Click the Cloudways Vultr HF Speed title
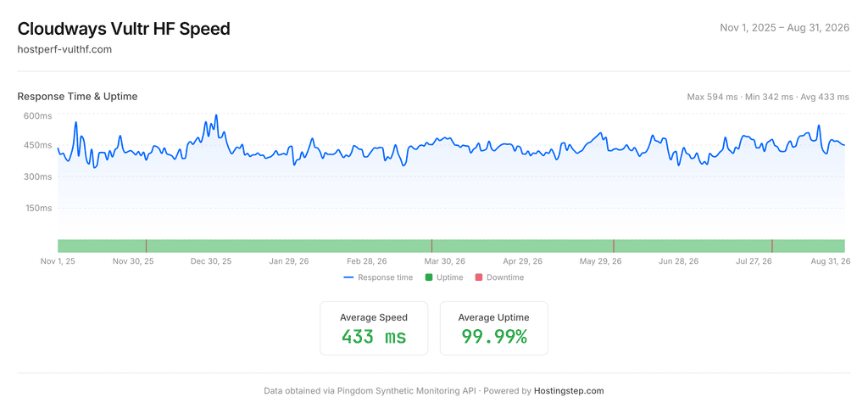The image size is (868, 414). tap(124, 29)
